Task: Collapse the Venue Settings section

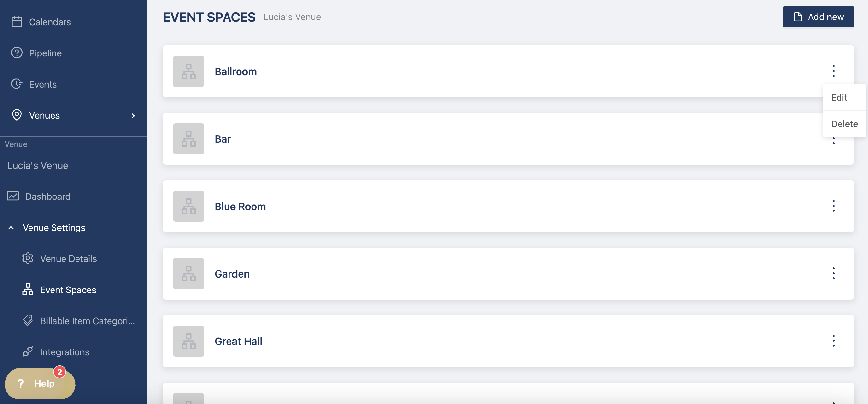Action: pos(11,228)
